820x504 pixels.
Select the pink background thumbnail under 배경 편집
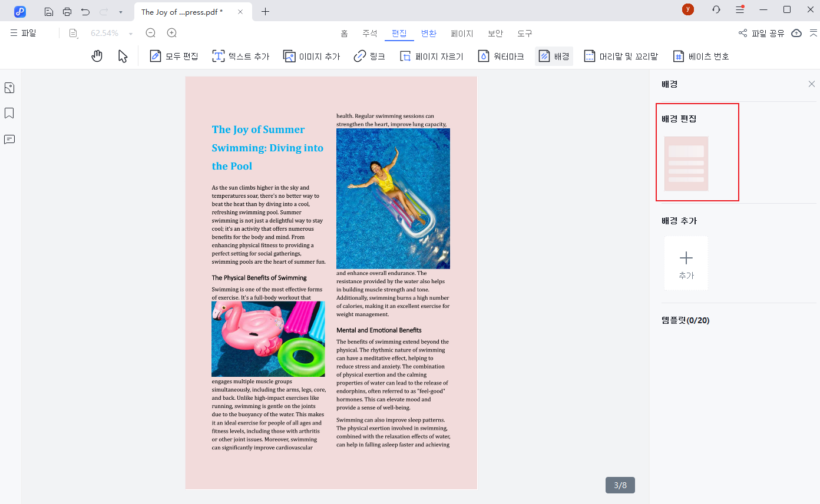tap(686, 164)
